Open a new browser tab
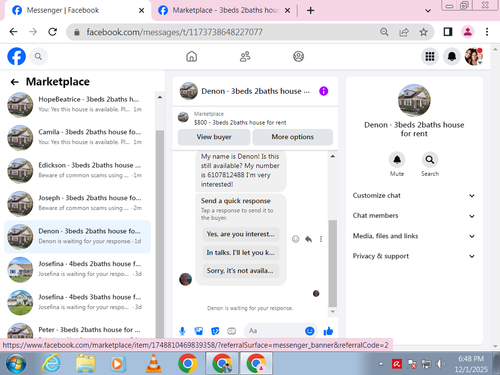The width and height of the screenshot is (500, 375). click(x=310, y=11)
